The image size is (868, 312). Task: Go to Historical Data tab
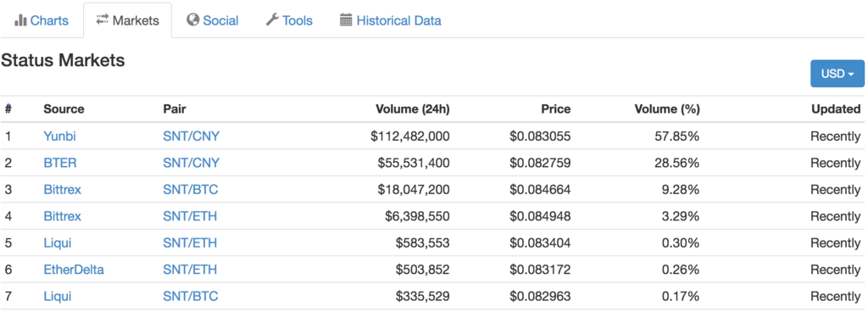point(390,21)
